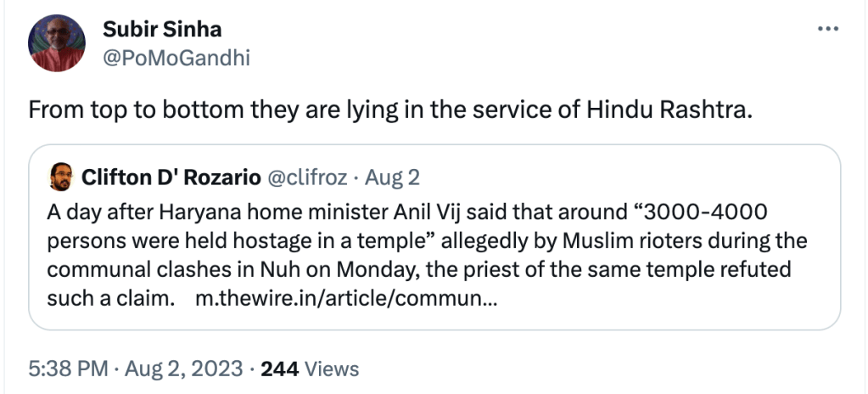This screenshot has width=868, height=394.
Task: Click Subir Sinha's profile picture
Action: [56, 43]
